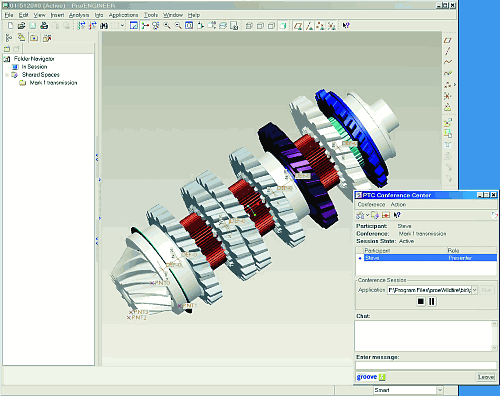The image size is (500, 396).
Task: Select the datum plane tool on right toolbar
Action: point(448,40)
